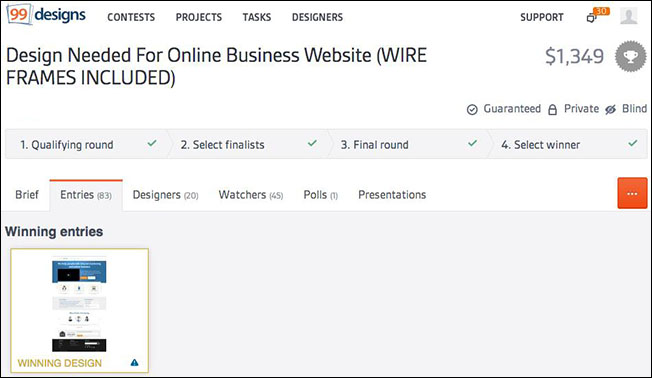The image size is (652, 378).
Task: Select the Select winner step
Action: [568, 144]
